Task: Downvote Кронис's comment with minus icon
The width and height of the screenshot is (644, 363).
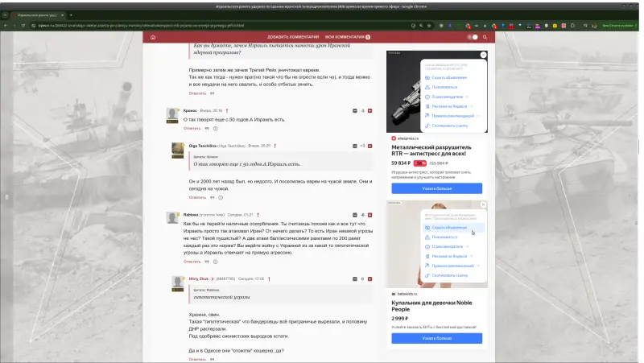Action: (x=355, y=110)
